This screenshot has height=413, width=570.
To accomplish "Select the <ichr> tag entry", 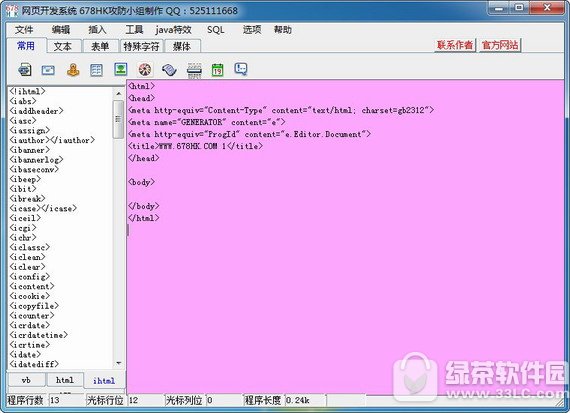I will 23,238.
